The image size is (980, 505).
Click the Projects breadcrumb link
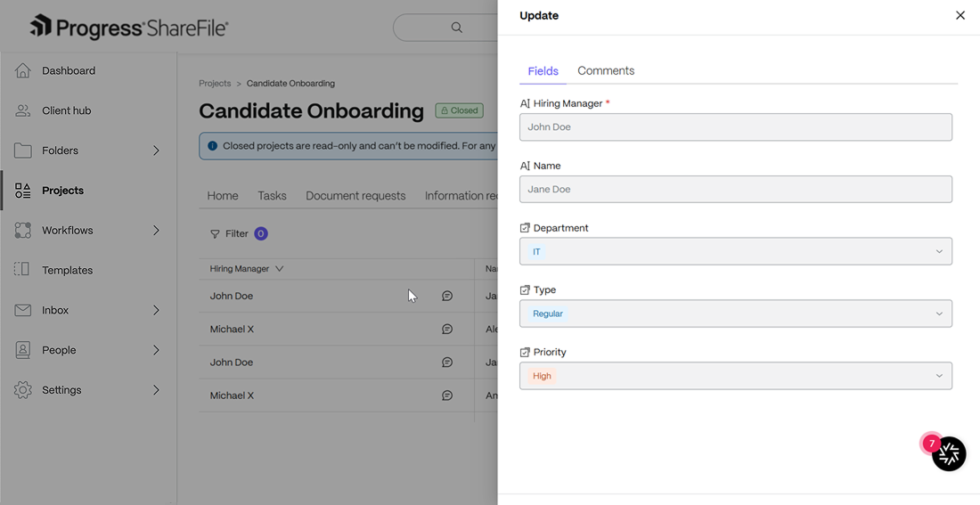pyautogui.click(x=215, y=83)
